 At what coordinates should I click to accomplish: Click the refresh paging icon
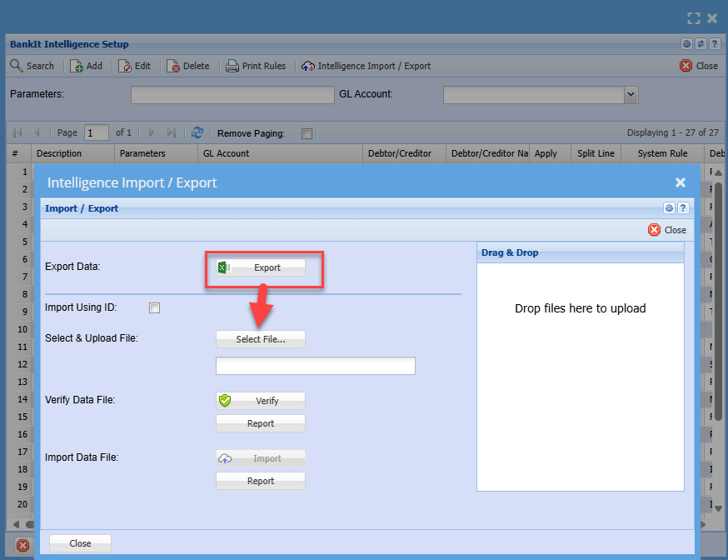pos(197,132)
